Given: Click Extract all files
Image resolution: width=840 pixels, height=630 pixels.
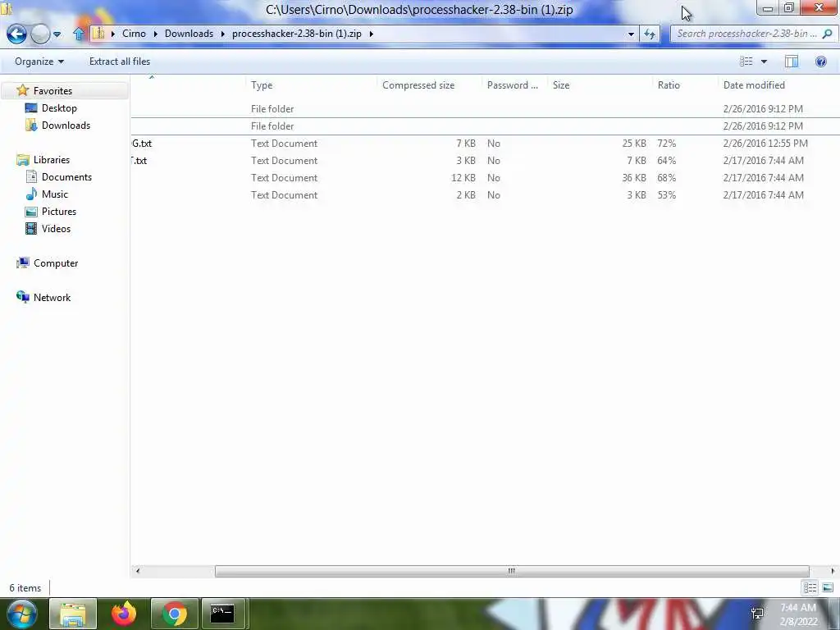Looking at the screenshot, I should (x=120, y=62).
